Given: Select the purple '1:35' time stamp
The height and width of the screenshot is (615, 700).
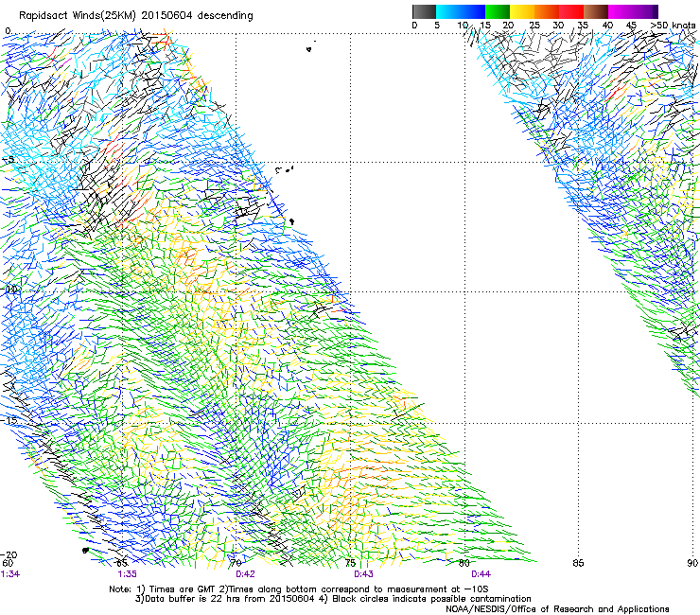Looking at the screenshot, I should coord(128,574).
